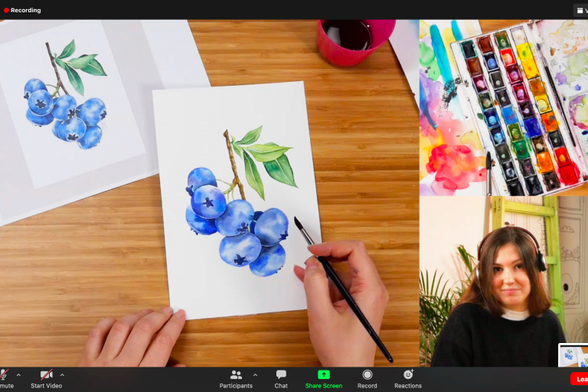This screenshot has height=392, width=588.
Task: Click the red recording dot indicator
Action: pyautogui.click(x=6, y=10)
